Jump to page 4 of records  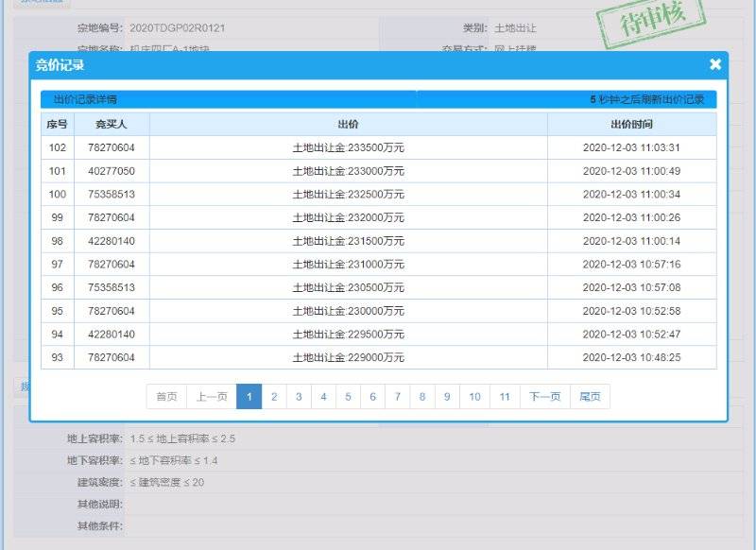323,397
